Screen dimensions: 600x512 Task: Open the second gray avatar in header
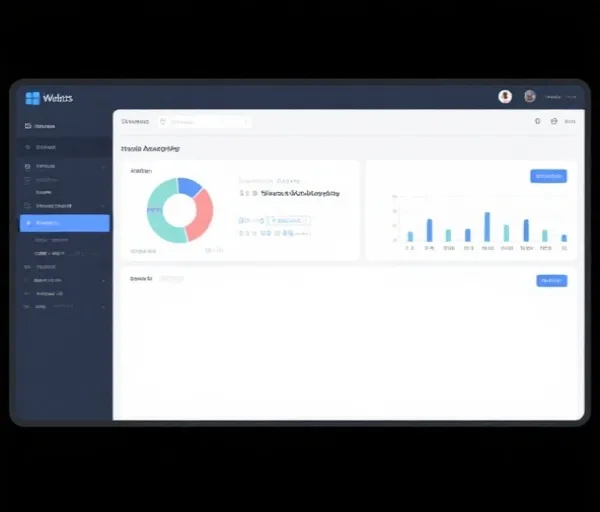point(530,96)
